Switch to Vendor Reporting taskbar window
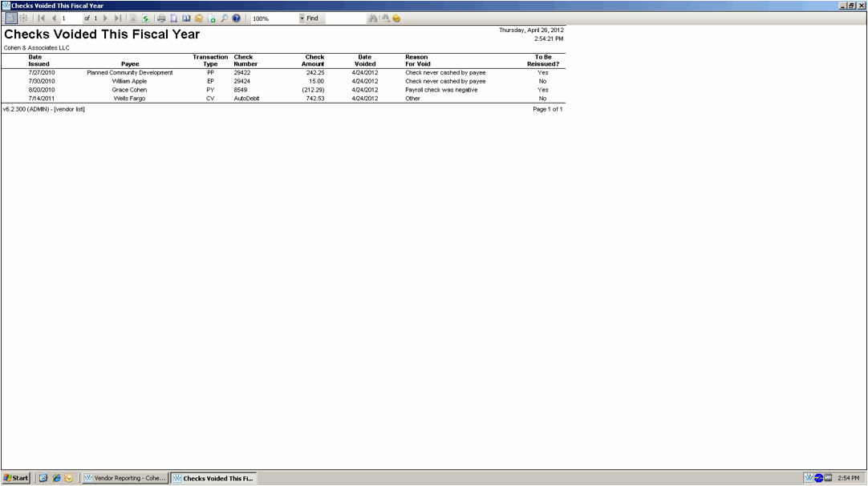The image size is (868, 486). click(x=125, y=478)
